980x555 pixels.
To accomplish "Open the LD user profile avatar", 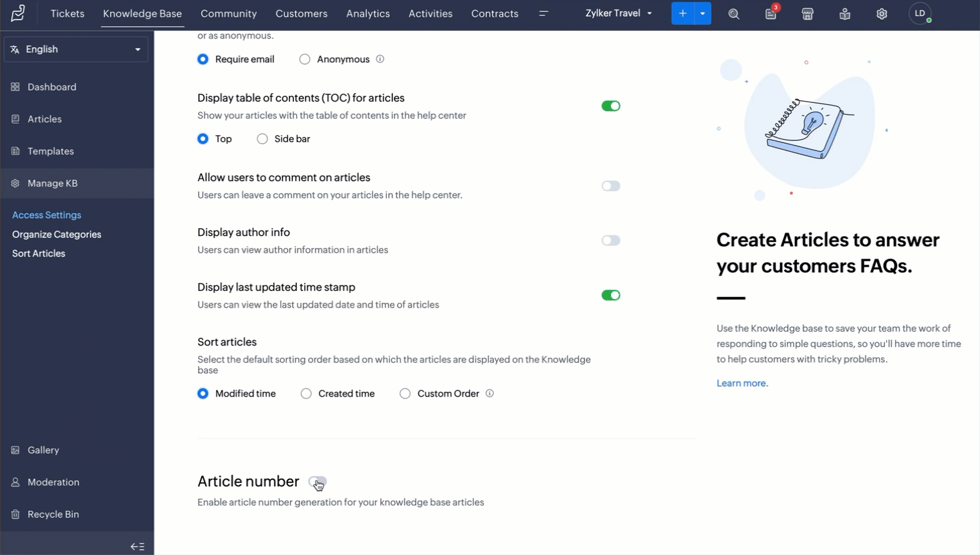I will 920,13.
